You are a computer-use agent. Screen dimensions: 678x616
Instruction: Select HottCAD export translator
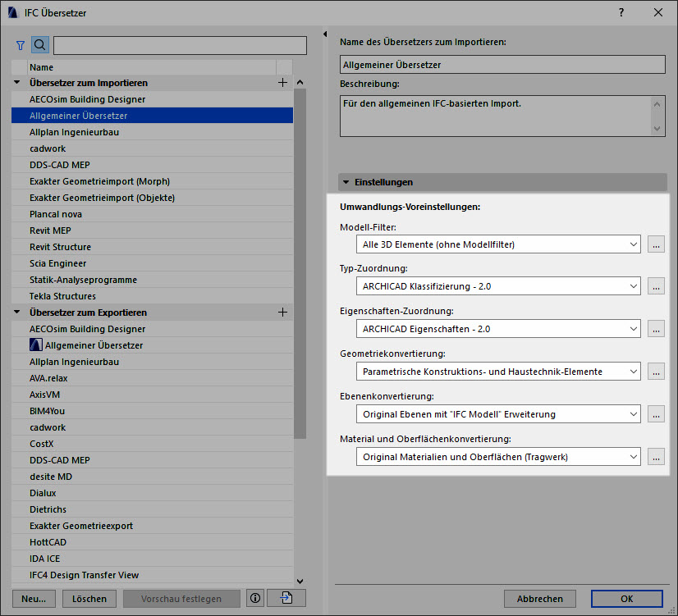click(x=152, y=542)
